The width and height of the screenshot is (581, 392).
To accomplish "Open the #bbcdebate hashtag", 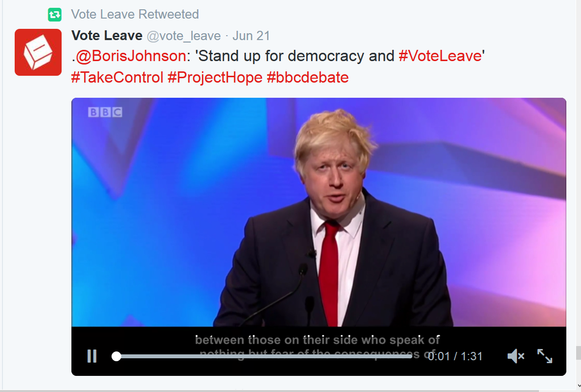I will point(308,77).
